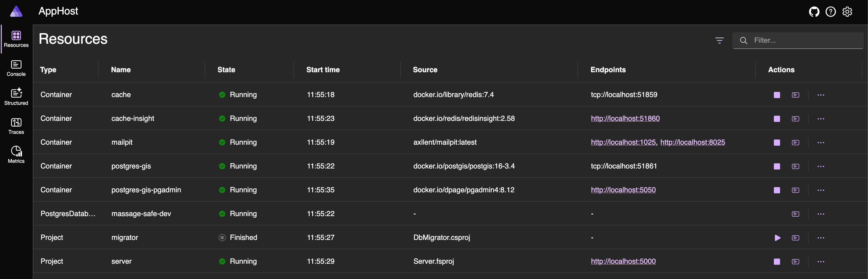Open the Console logs sidebar view
Image resolution: width=868 pixels, height=279 pixels.
point(16,68)
